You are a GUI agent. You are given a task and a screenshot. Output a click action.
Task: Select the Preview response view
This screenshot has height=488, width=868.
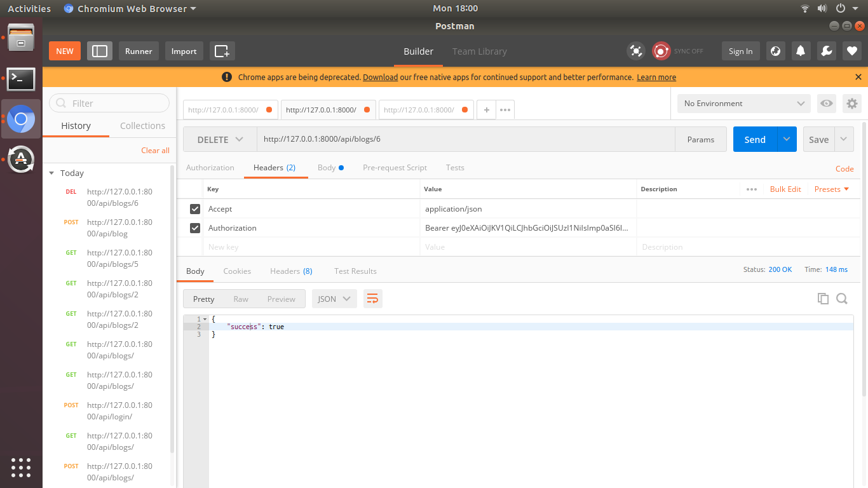click(x=281, y=299)
